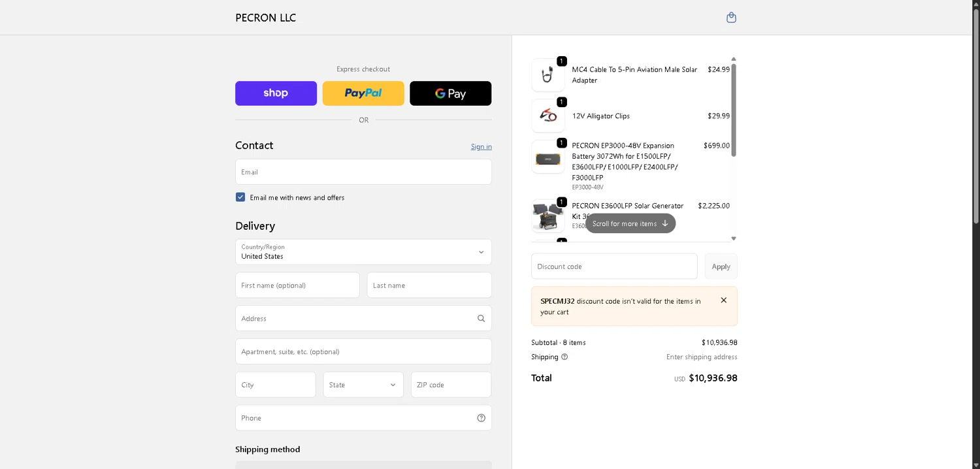980x469 pixels.
Task: Click the address search magnifier icon
Action: (x=481, y=319)
